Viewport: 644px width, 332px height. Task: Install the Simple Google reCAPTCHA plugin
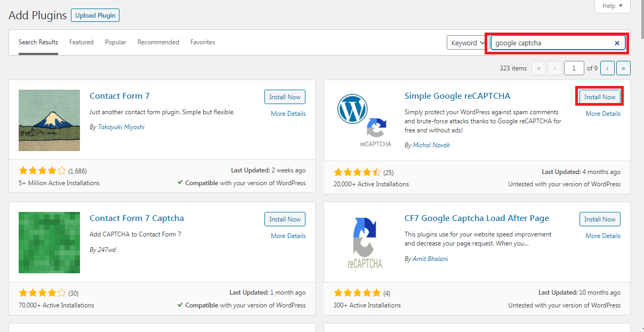click(600, 97)
